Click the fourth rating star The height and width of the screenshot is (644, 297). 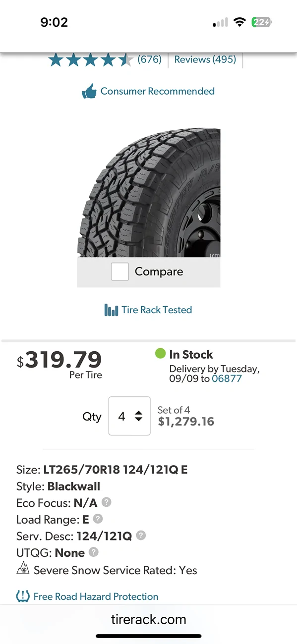(107, 59)
